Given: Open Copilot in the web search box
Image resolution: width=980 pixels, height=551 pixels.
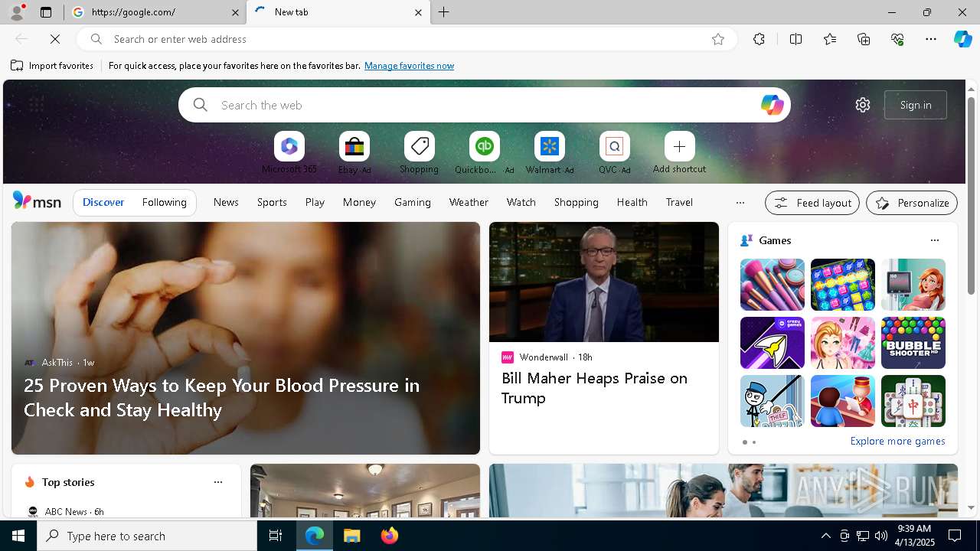Looking at the screenshot, I should 772,105.
